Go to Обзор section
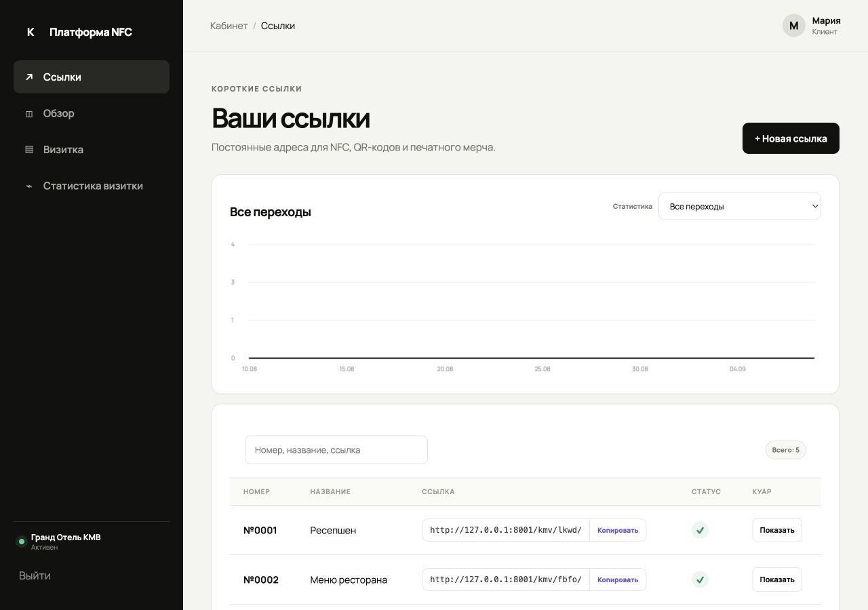868x610 pixels. pos(92,113)
